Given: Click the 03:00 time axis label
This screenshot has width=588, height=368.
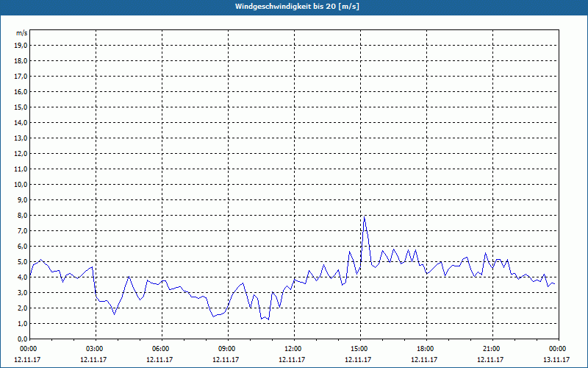Looking at the screenshot, I should tap(96, 349).
